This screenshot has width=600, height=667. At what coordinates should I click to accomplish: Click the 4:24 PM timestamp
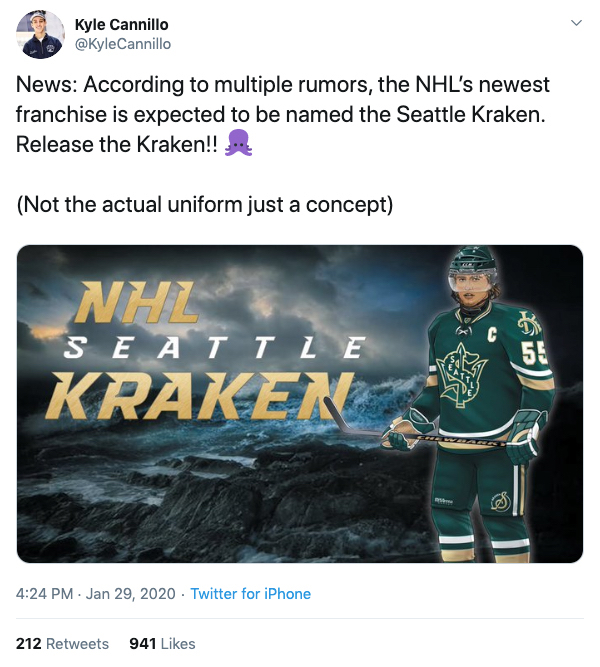tap(46, 594)
